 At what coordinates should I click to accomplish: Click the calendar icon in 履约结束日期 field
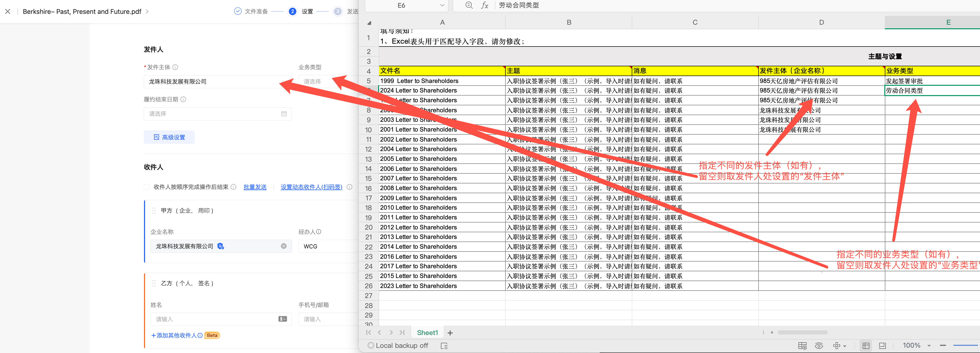284,114
